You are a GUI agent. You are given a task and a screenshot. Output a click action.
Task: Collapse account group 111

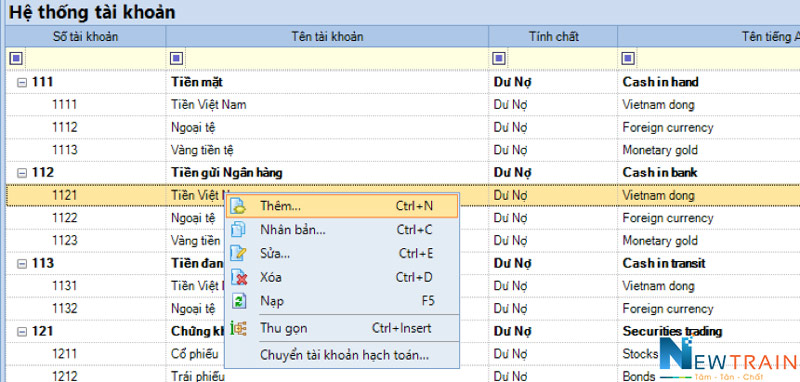click(21, 83)
